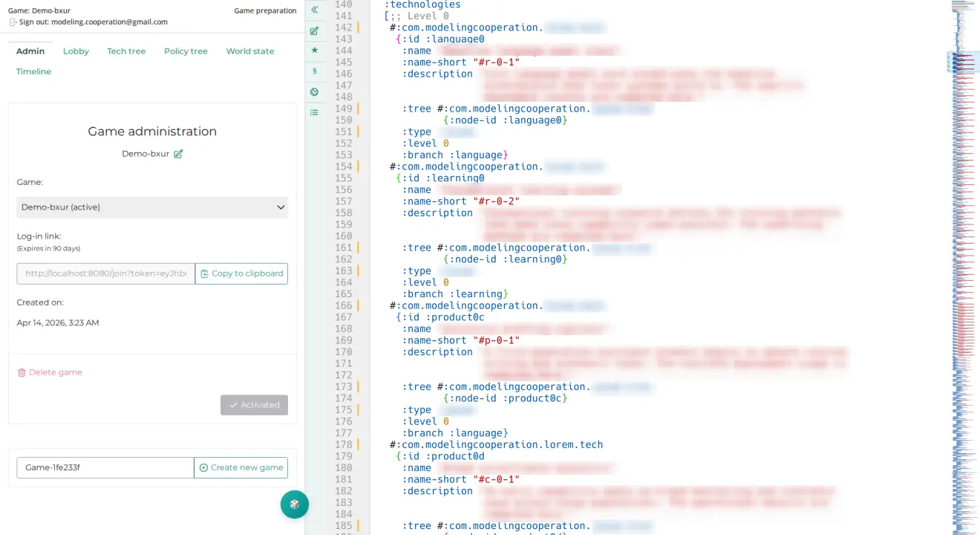Open the Game selection dropdown showing Demo-bxur (active)

(152, 207)
